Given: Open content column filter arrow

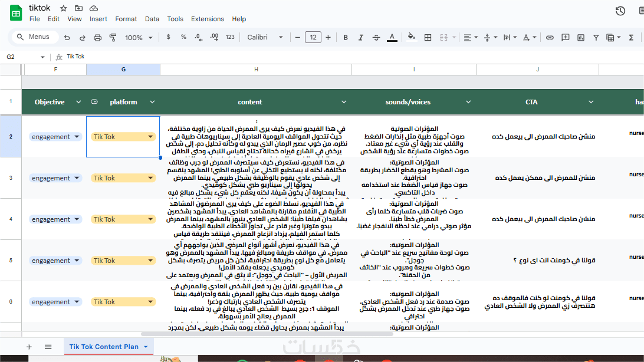Looking at the screenshot, I should coord(344,102).
